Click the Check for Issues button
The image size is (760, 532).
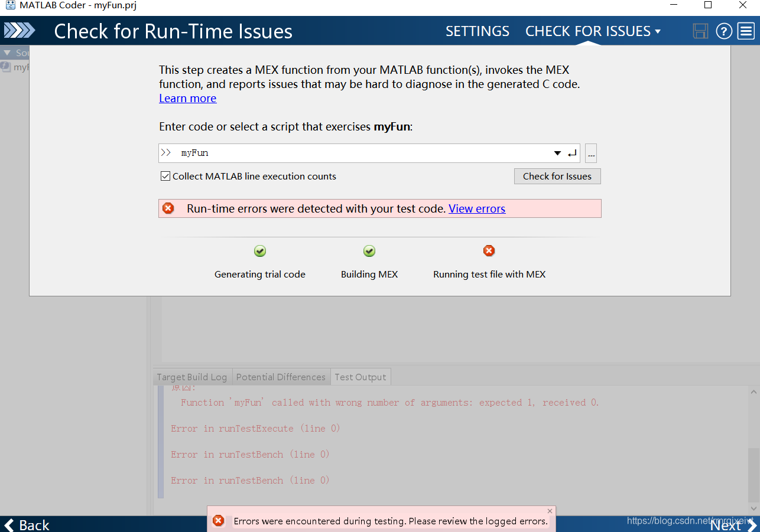[557, 176]
